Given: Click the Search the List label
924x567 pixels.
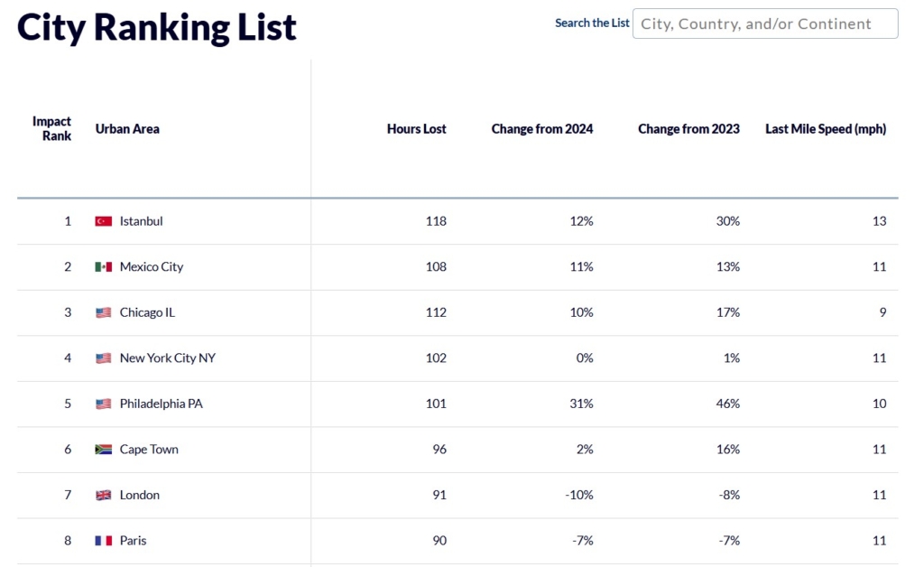Looking at the screenshot, I should [592, 23].
